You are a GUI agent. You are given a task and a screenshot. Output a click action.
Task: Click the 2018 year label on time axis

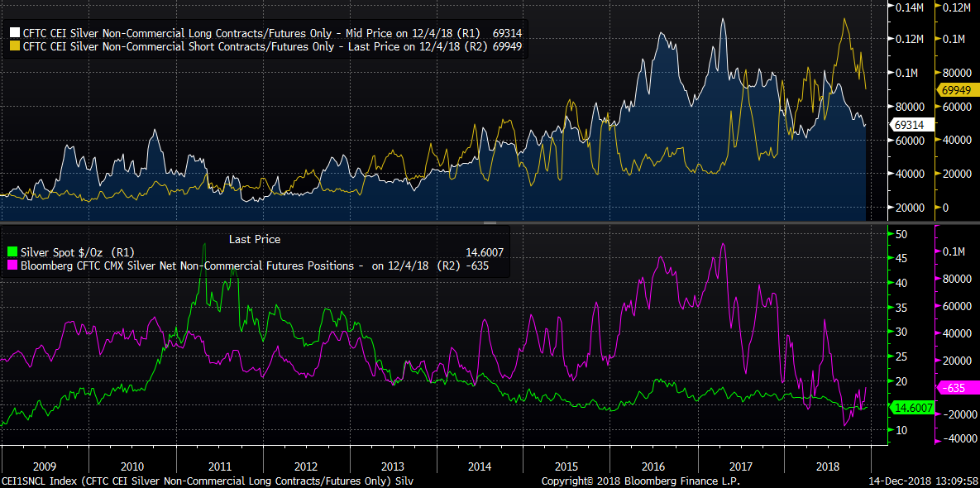(827, 466)
